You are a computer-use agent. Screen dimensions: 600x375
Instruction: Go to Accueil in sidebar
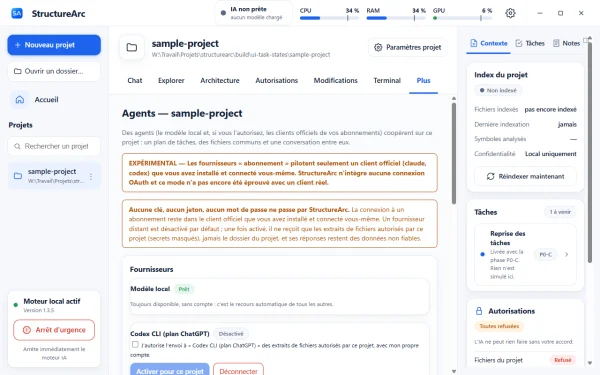[54, 99]
